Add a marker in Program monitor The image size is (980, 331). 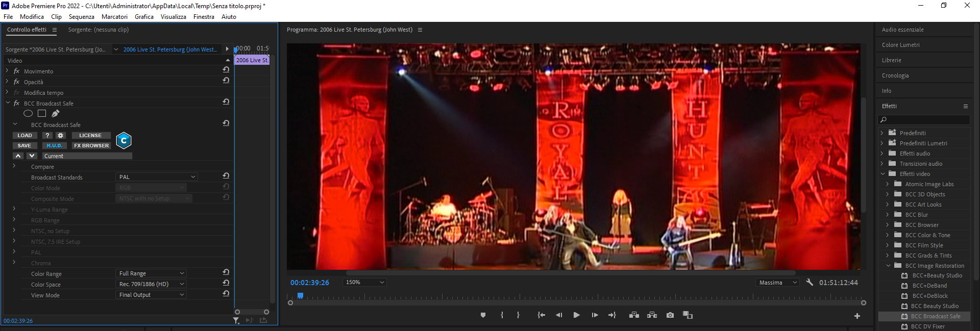coord(483,315)
